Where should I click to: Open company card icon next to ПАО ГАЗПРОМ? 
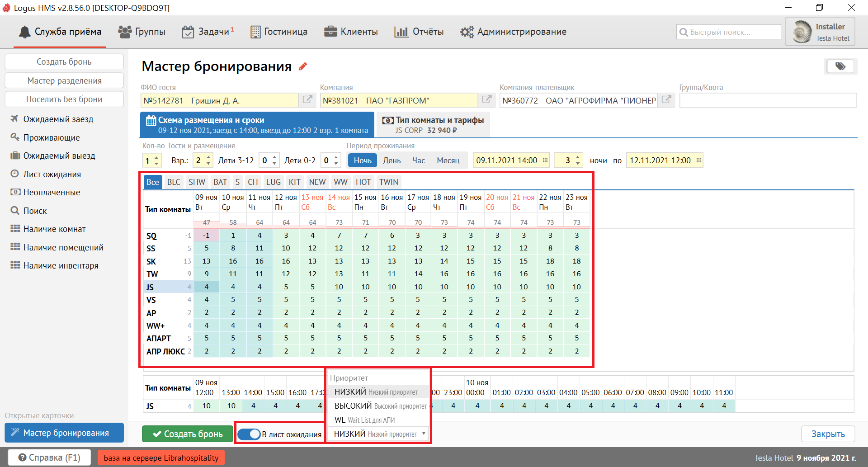(487, 100)
